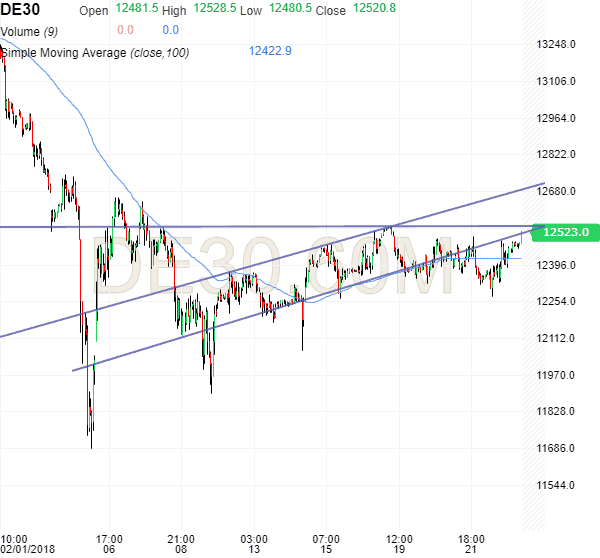Click the green 12523.0 current price tag
The image size is (600, 558).
tap(566, 232)
